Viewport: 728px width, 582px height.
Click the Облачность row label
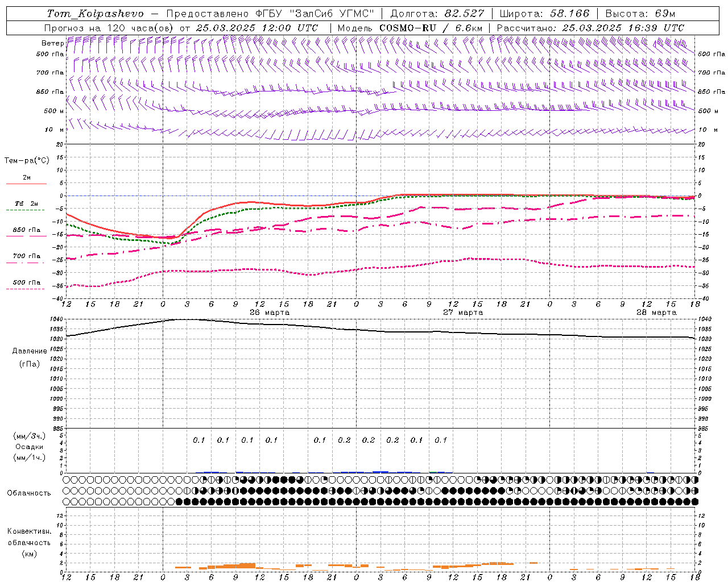click(x=29, y=493)
